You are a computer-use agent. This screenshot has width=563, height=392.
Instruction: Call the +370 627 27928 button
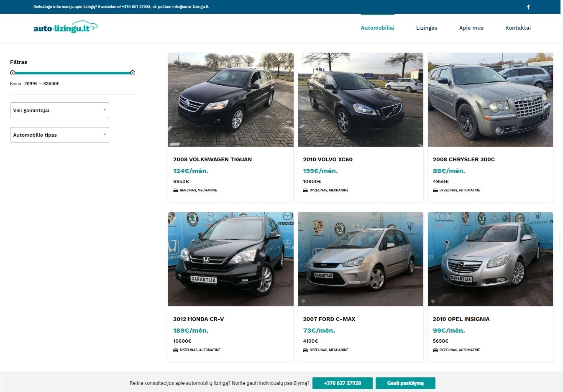(x=342, y=383)
